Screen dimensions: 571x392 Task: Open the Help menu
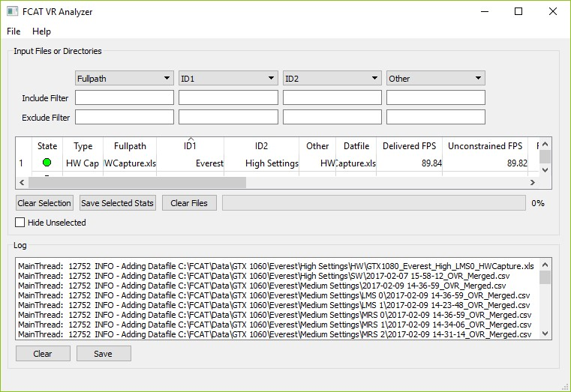41,31
